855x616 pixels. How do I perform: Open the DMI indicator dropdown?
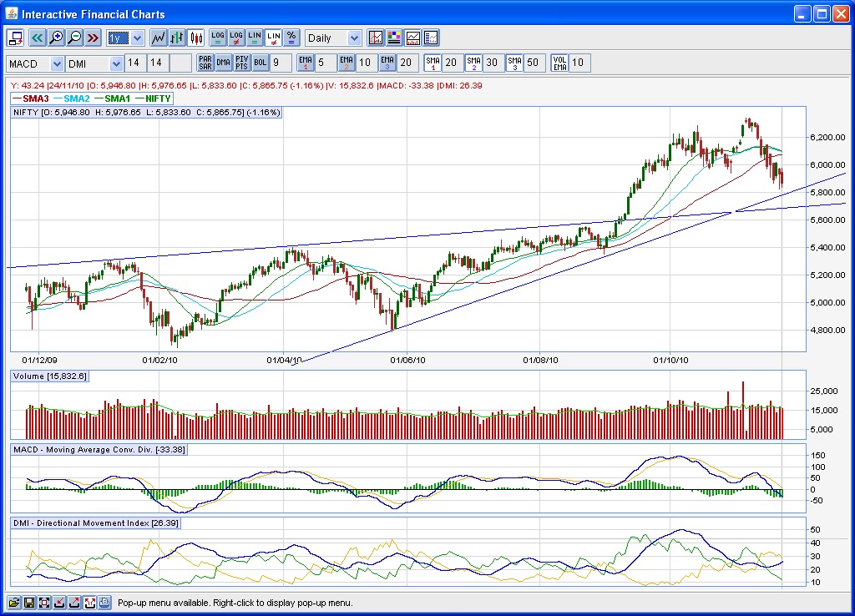pyautogui.click(x=115, y=63)
